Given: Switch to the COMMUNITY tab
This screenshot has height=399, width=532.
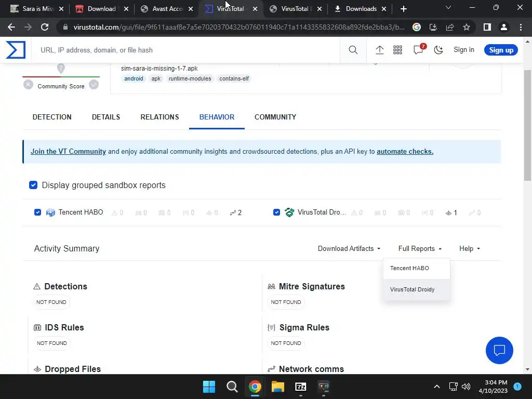Looking at the screenshot, I should (x=275, y=117).
